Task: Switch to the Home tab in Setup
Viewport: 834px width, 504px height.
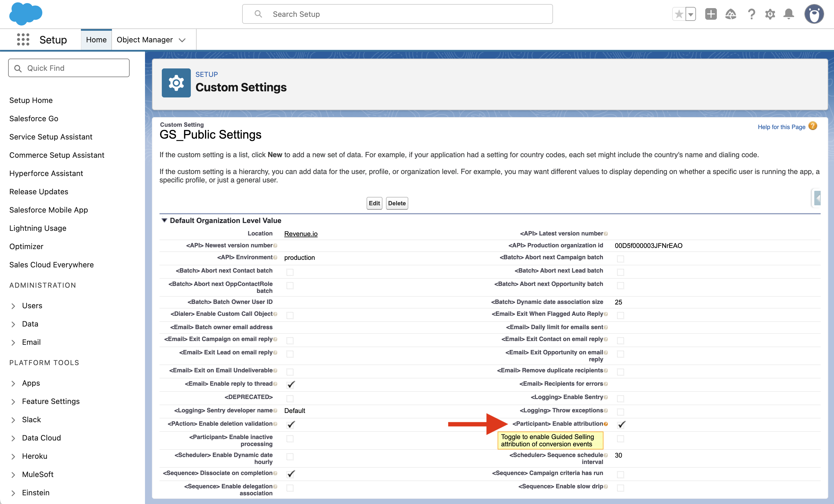Action: pyautogui.click(x=96, y=39)
